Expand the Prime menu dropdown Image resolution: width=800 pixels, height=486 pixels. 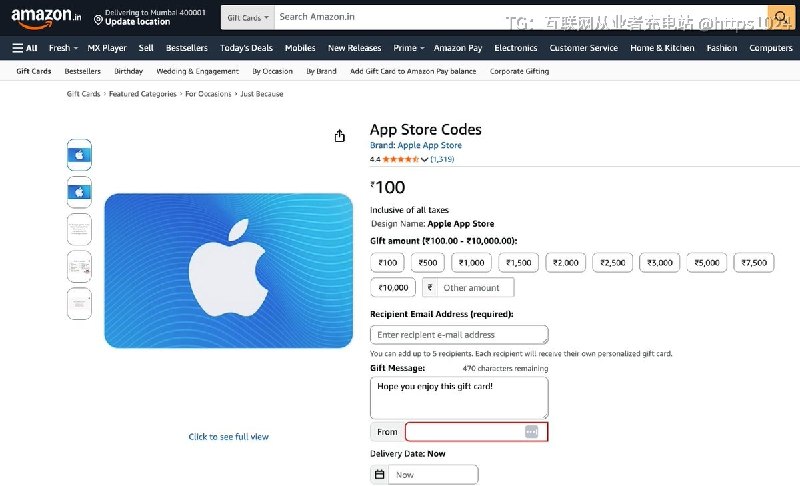pyautogui.click(x=409, y=48)
